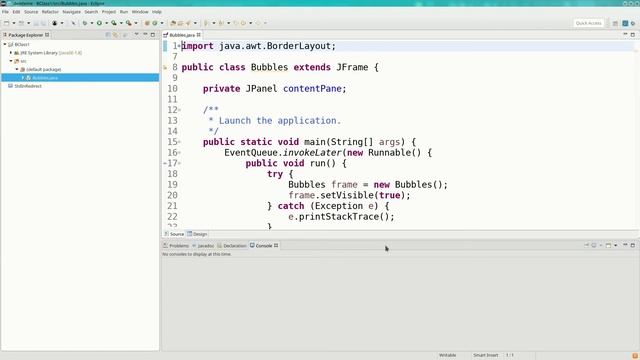Switch to the Source editor tab
The width and height of the screenshot is (640, 360).
point(174,234)
